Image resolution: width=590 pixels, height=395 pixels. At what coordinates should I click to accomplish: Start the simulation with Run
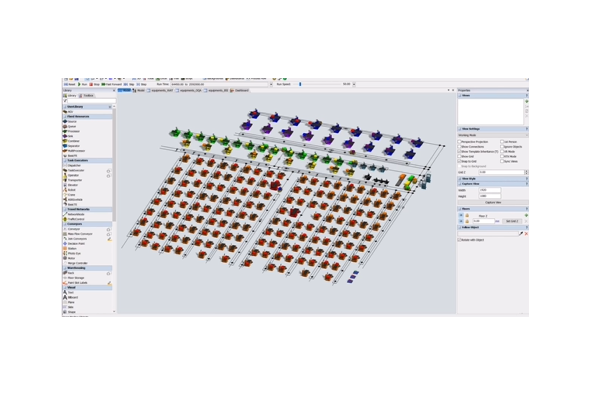coord(82,84)
